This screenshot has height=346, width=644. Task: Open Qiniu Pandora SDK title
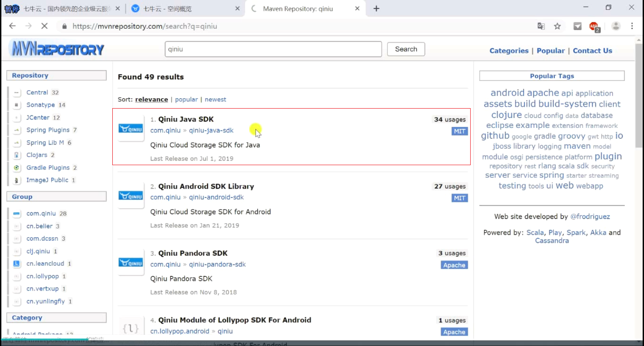click(193, 253)
